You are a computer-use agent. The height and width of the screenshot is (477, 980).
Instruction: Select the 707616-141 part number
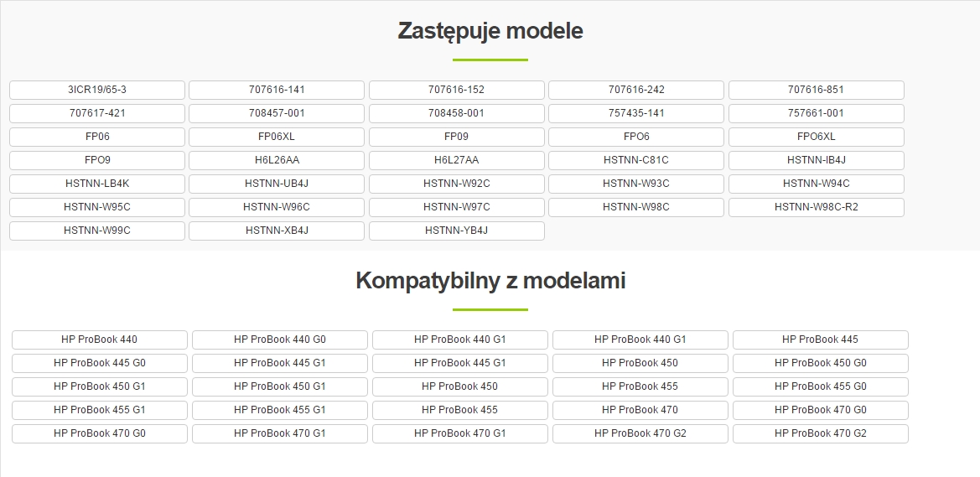tap(277, 90)
